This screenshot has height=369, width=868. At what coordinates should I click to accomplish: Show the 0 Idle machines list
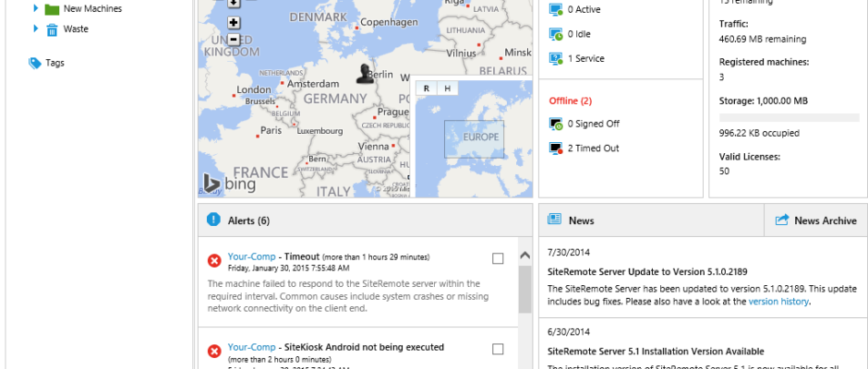[x=579, y=34]
